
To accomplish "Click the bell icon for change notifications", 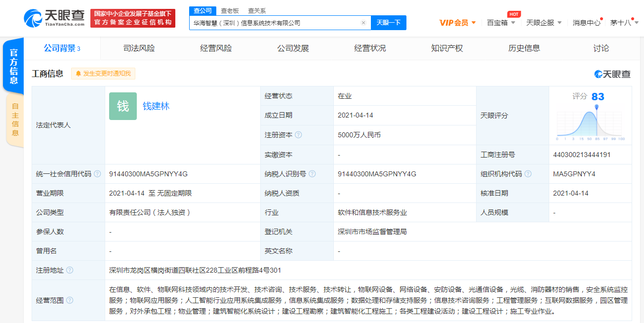I will click(x=79, y=74).
